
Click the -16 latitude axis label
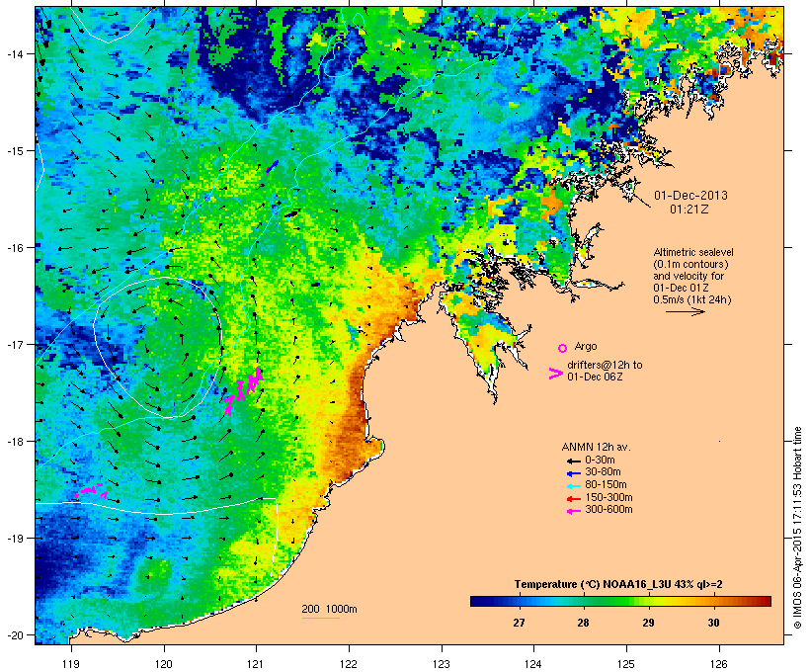coord(14,248)
